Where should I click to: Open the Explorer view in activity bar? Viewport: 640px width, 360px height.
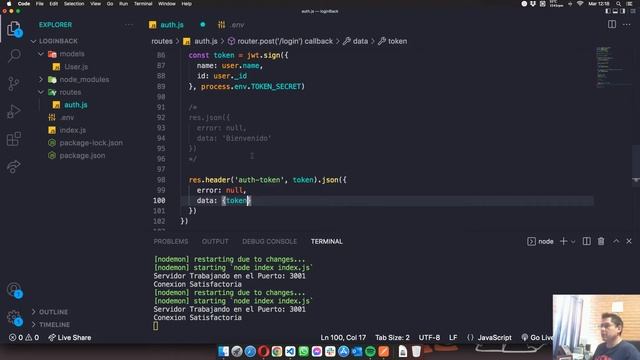click(14, 29)
